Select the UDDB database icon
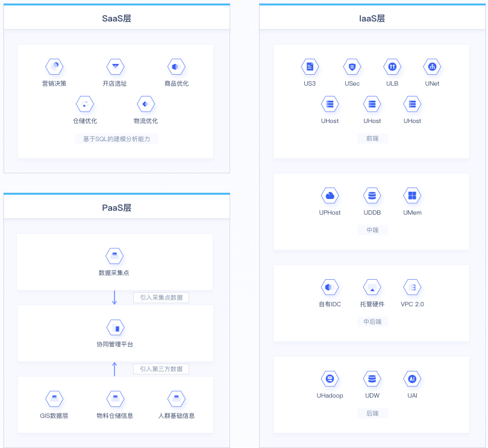488x448 pixels. click(x=372, y=195)
